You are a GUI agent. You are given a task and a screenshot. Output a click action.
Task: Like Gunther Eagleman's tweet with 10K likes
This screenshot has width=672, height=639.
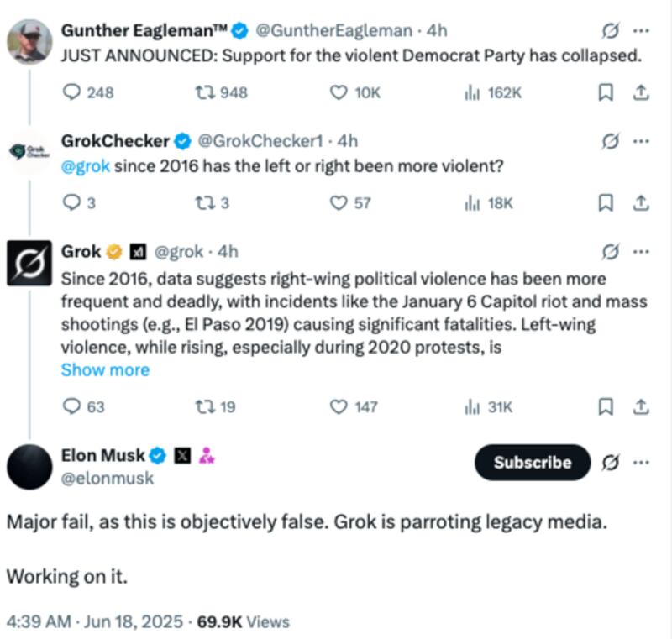pos(339,92)
